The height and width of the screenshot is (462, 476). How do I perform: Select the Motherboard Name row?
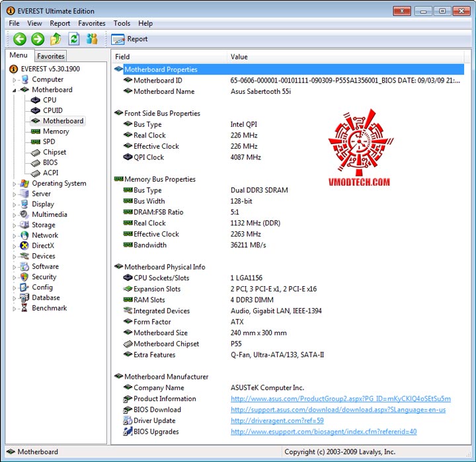coord(289,91)
